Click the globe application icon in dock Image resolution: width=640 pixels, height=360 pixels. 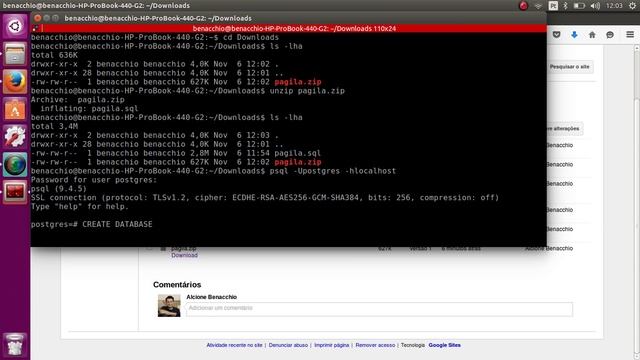click(15, 164)
